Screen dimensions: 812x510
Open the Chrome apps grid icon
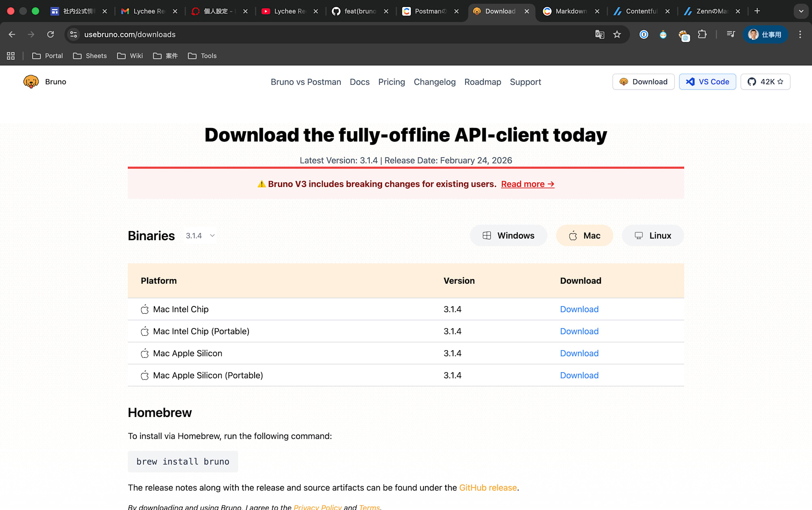[x=11, y=56]
